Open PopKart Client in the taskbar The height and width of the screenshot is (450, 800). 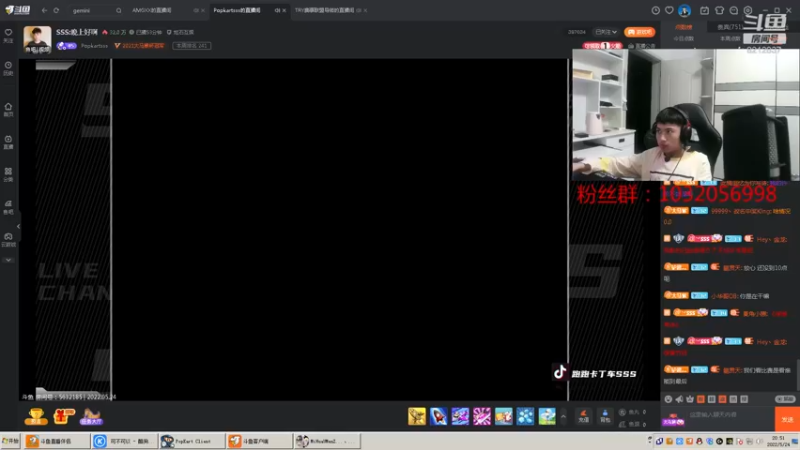click(x=192, y=441)
